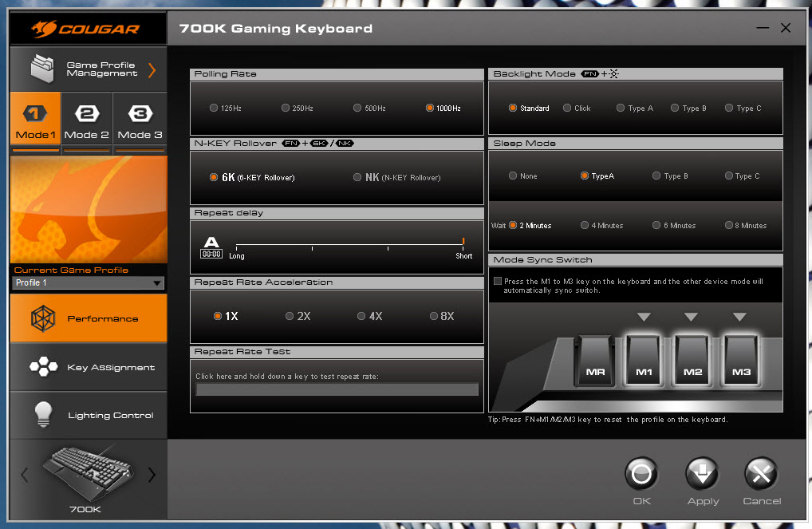Open Game Profile Management icon
This screenshot has height=529, width=812.
click(x=42, y=69)
